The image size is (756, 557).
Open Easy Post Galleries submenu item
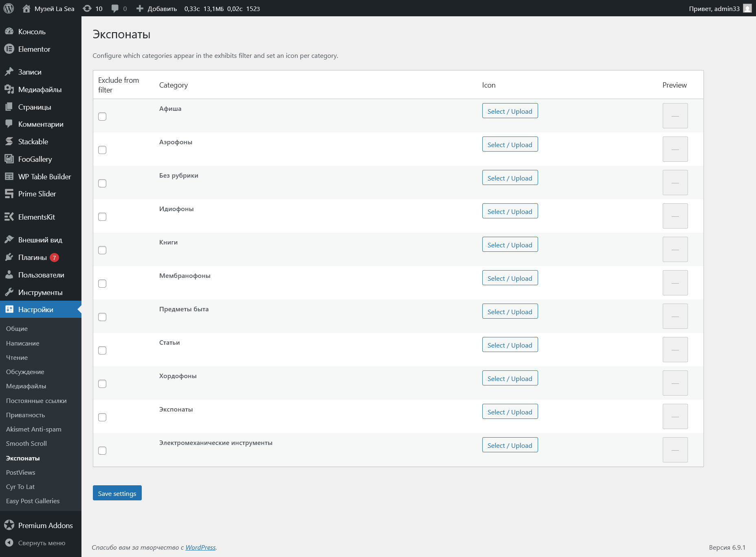click(33, 501)
